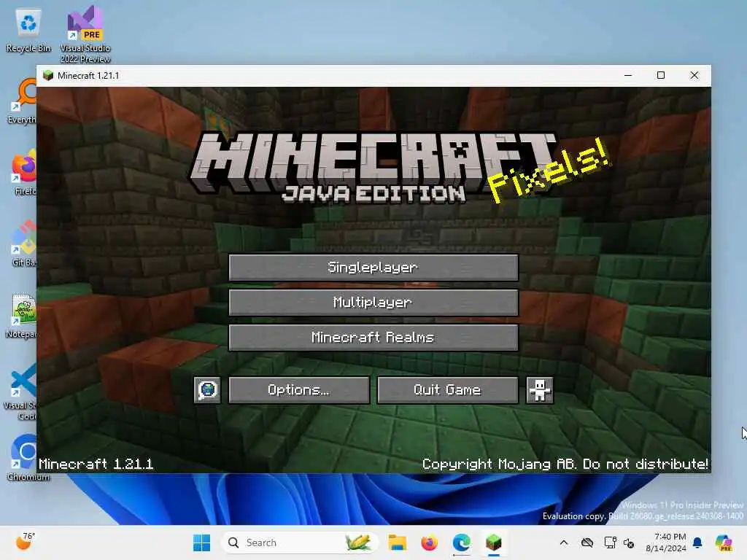Viewport: 747px width, 560px height.
Task: Click the Copyright Mojang AB text
Action: click(x=565, y=464)
